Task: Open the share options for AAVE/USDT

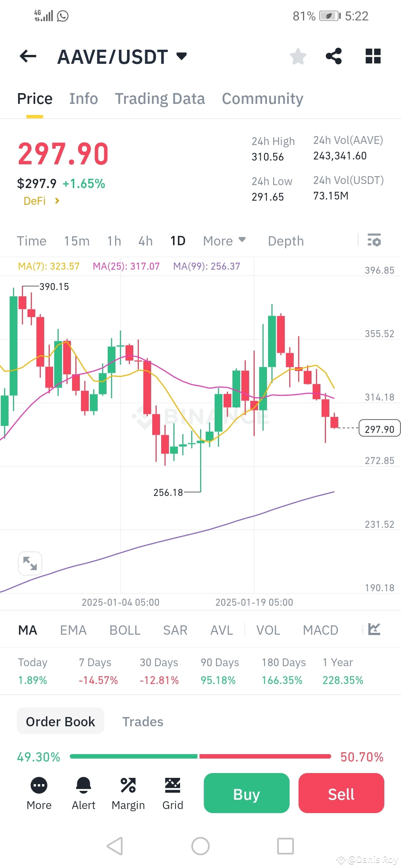Action: (333, 56)
